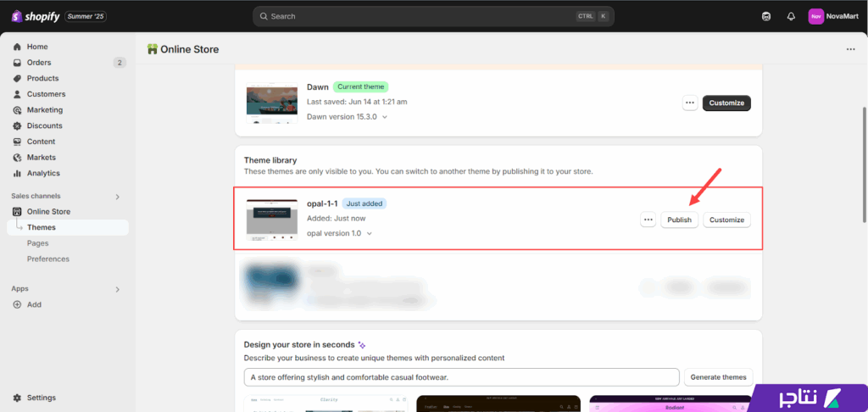Click Generate themes button

tap(719, 377)
